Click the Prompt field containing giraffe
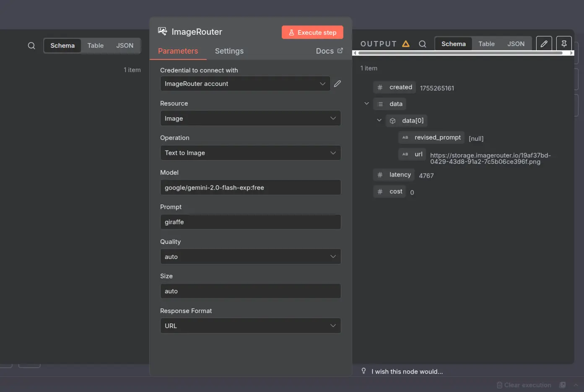The width and height of the screenshot is (584, 392). (x=251, y=222)
